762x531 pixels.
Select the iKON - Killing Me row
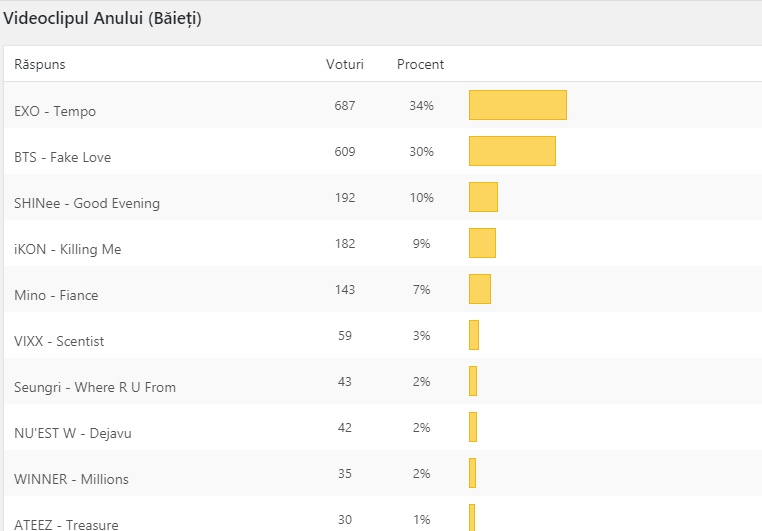tap(67, 249)
